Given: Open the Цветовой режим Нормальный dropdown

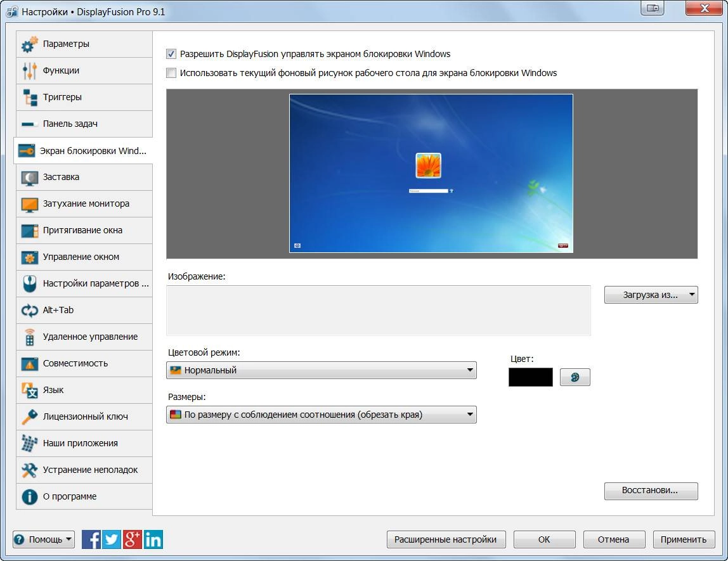Looking at the screenshot, I should coord(322,370).
